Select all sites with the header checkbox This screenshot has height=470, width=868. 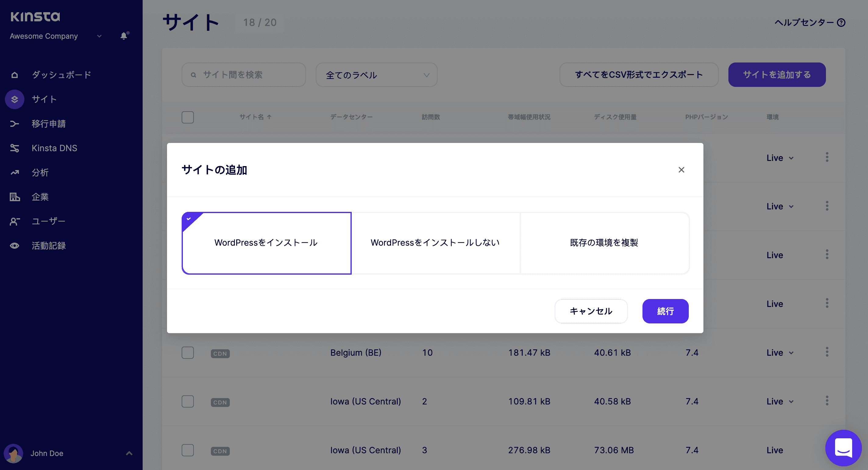(188, 117)
